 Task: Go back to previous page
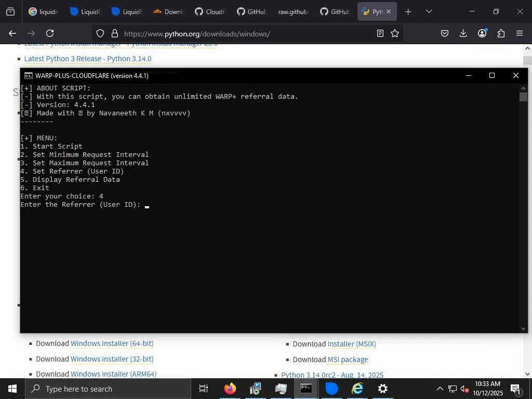click(x=12, y=33)
